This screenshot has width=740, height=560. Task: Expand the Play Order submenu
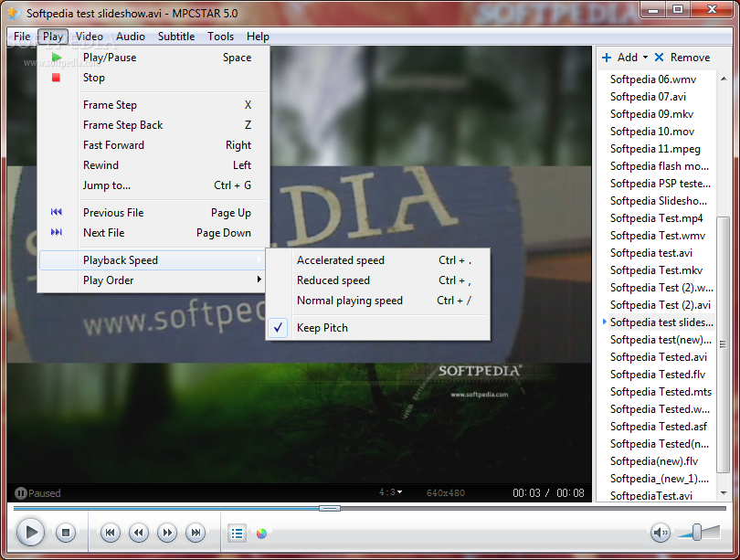point(151,280)
